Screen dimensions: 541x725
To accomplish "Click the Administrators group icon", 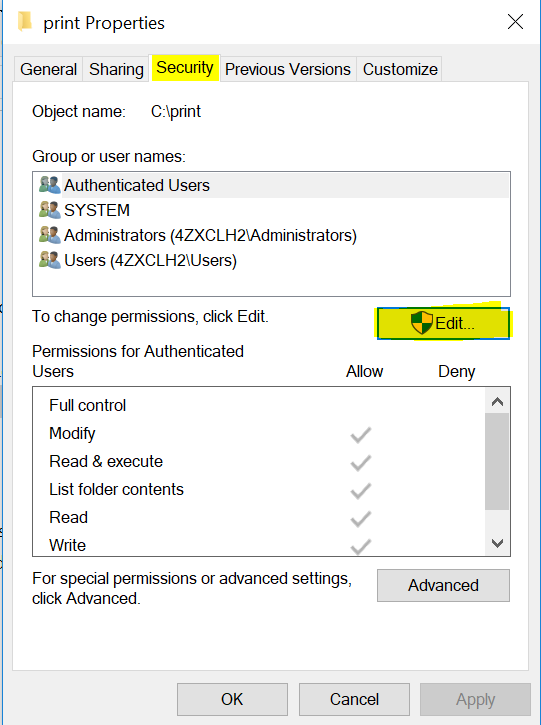I will pos(49,235).
